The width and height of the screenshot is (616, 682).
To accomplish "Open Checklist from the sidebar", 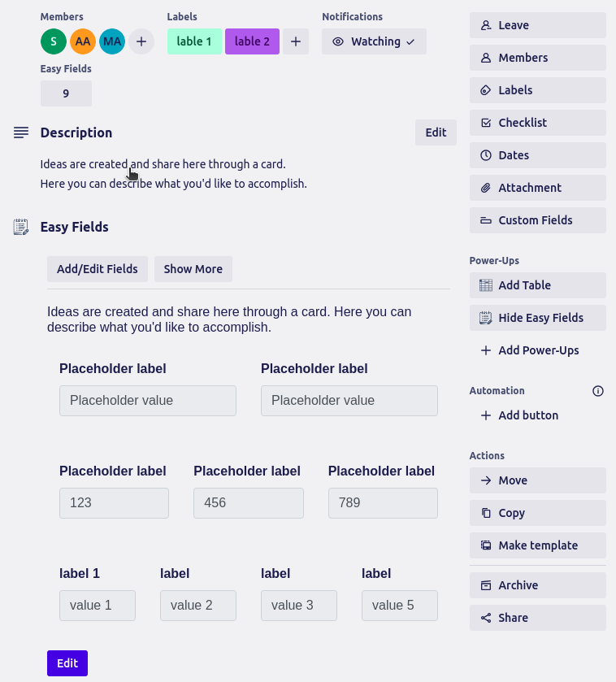I will (538, 123).
